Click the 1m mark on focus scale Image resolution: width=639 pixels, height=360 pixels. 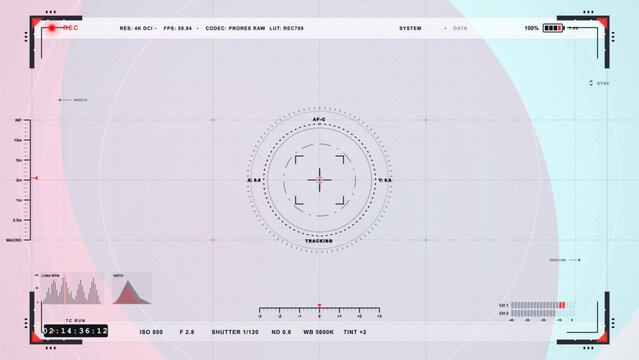[x=19, y=200]
